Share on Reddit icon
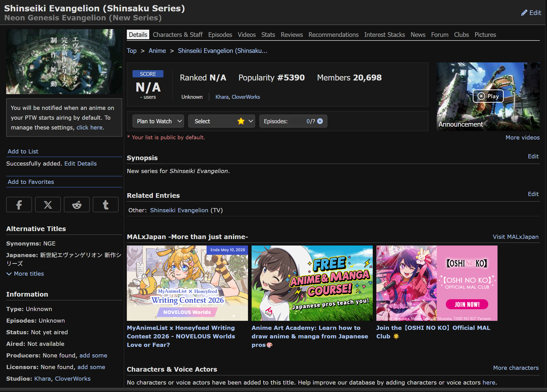This screenshot has width=547, height=392. tap(77, 205)
